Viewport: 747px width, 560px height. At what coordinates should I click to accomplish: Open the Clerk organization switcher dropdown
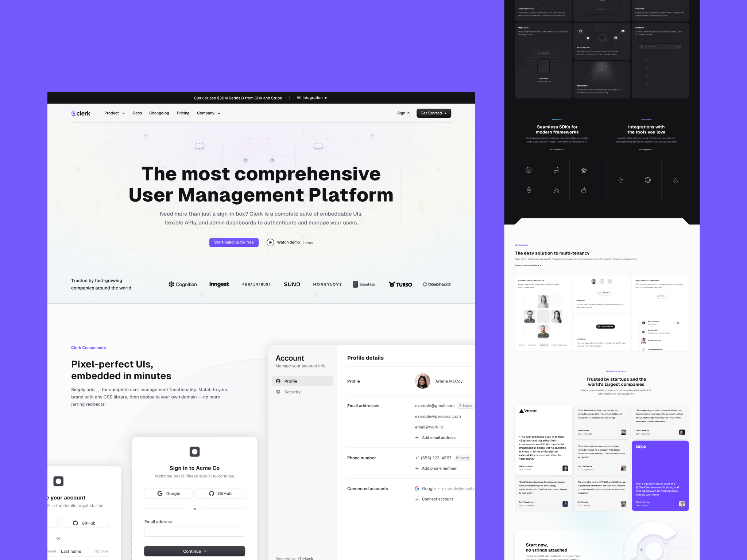662,296
